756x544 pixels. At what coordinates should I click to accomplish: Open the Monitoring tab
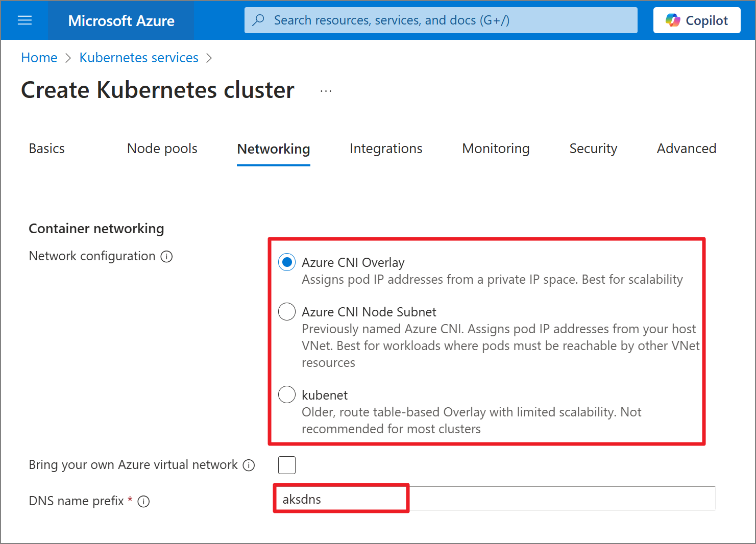[x=496, y=149]
